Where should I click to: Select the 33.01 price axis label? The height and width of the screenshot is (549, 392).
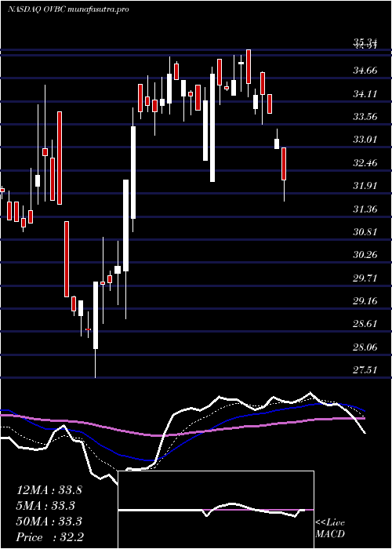point(365,140)
